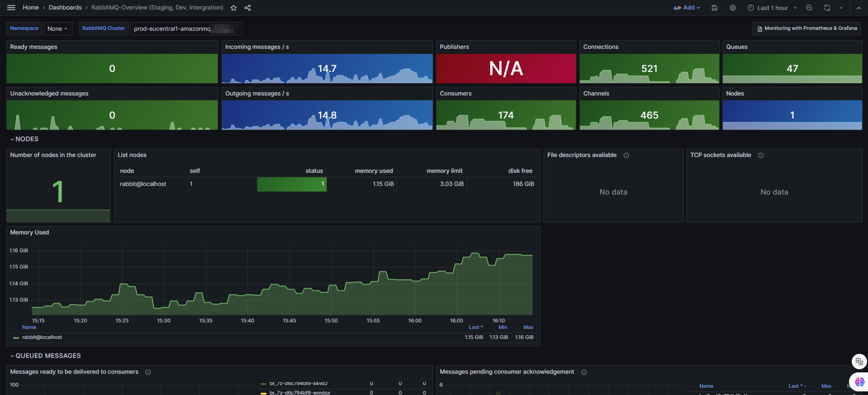Sort List nodes table by memory limit
This screenshot has height=395, width=868.
(444, 171)
